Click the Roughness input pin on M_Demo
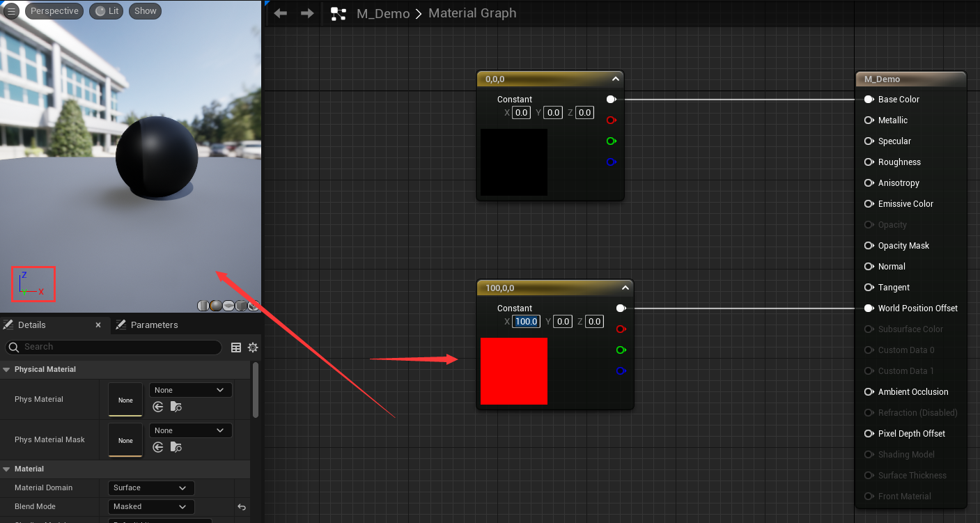The width and height of the screenshot is (980, 523). point(869,162)
